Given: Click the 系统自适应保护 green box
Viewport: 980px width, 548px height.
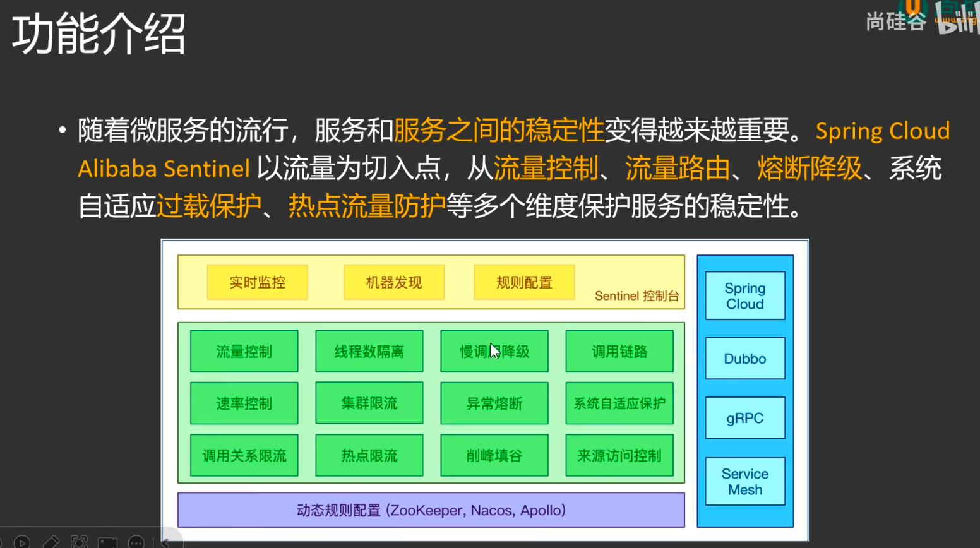Looking at the screenshot, I should (x=619, y=403).
